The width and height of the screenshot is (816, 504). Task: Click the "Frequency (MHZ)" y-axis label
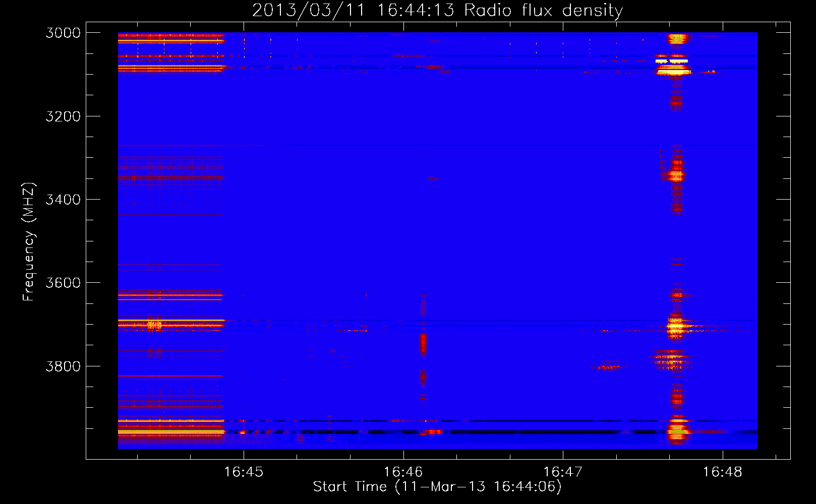[29, 242]
